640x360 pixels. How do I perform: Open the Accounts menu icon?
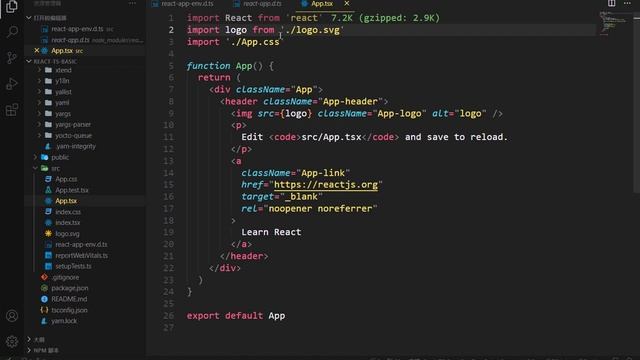12,316
